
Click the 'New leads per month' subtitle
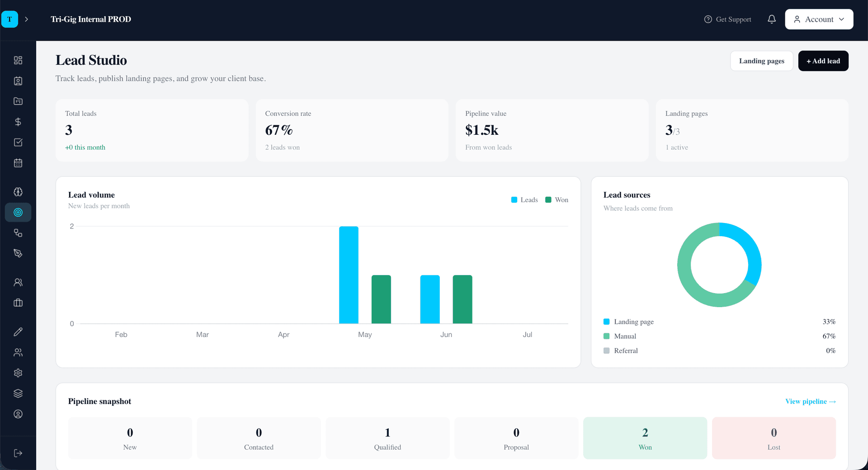[99, 206]
